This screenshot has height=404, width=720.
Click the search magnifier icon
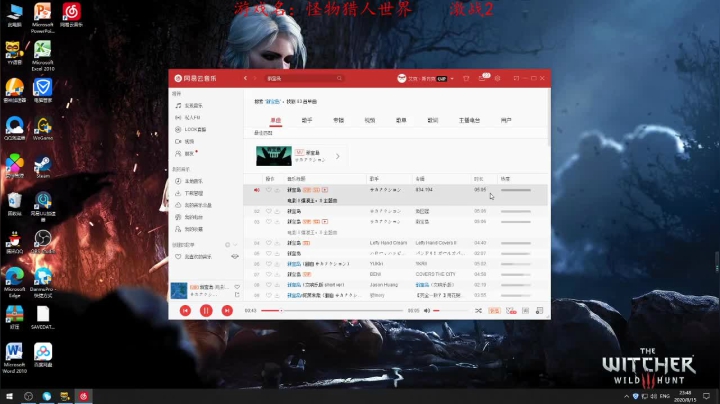(339, 79)
